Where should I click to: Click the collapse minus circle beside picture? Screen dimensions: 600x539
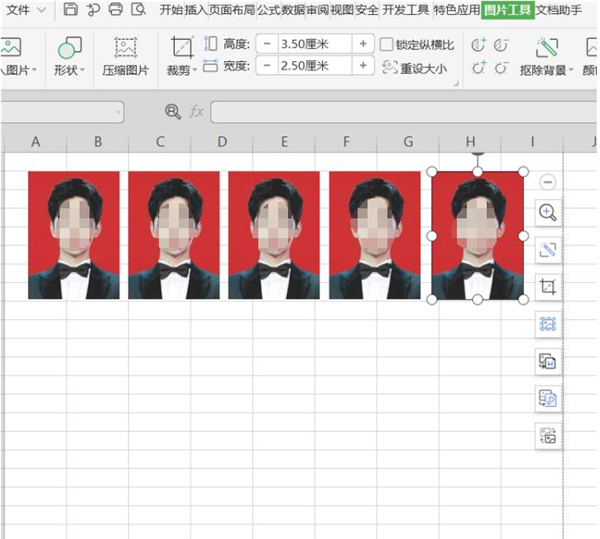547,182
